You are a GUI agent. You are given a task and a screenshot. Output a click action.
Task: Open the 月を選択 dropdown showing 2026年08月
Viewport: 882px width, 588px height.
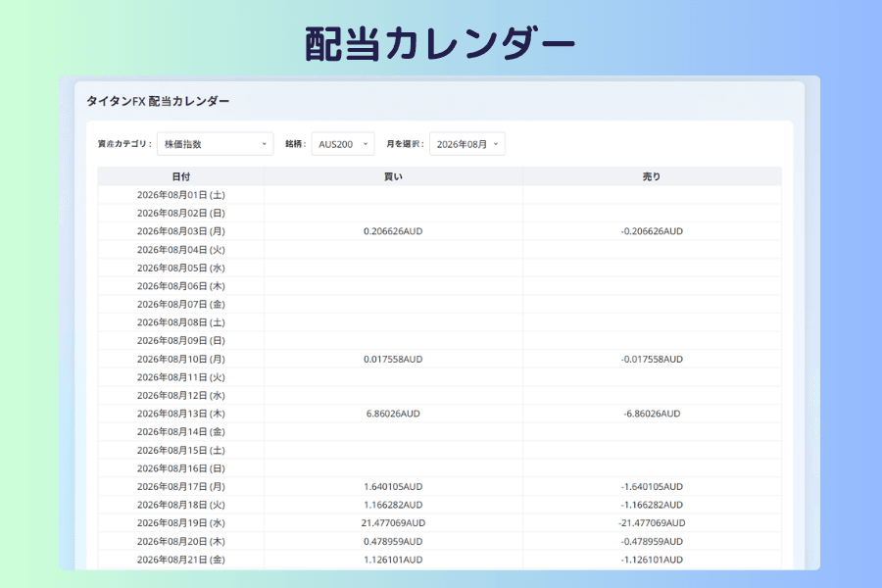(x=467, y=144)
